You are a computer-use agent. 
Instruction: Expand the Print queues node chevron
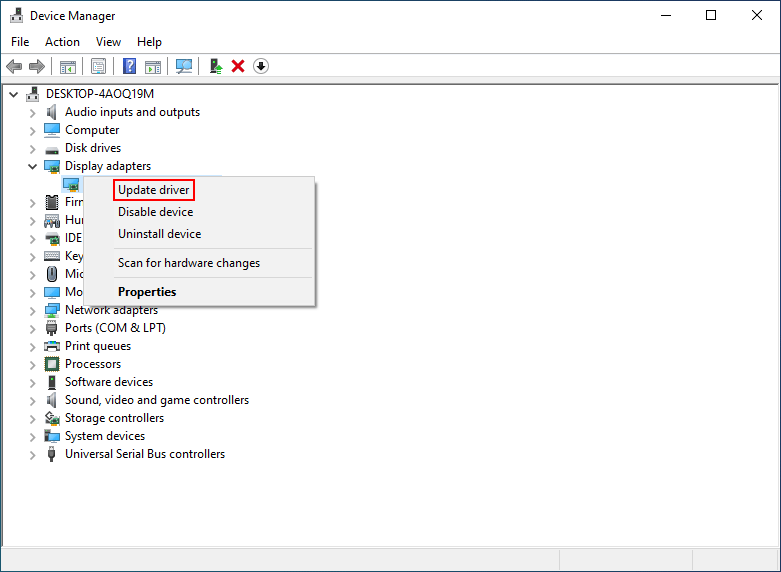pos(32,346)
